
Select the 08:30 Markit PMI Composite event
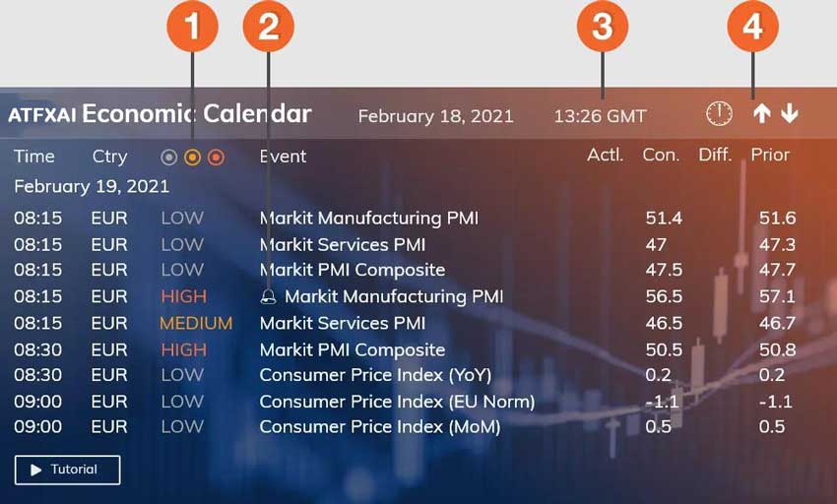tap(352, 349)
